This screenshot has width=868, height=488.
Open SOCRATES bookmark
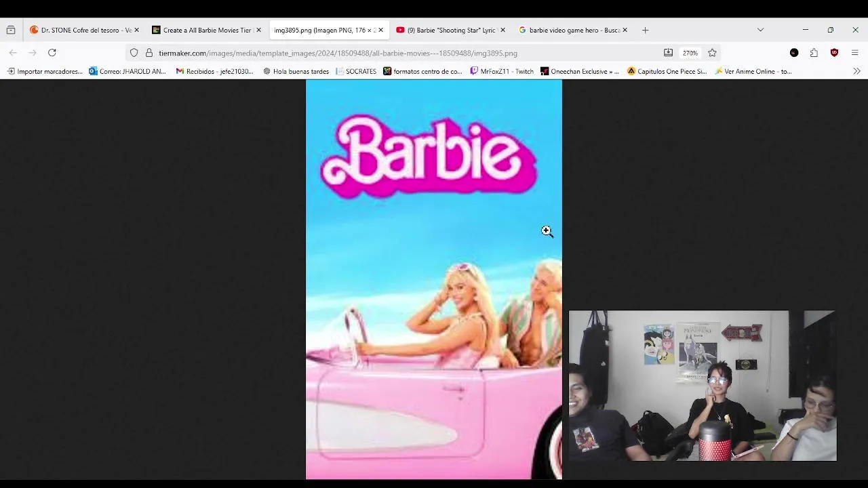[356, 71]
